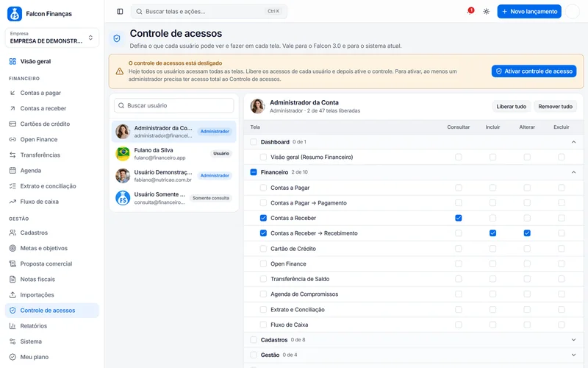Screen dimensions: 588x368
Task: Click the Liberar tudo button
Action: pyautogui.click(x=511, y=107)
